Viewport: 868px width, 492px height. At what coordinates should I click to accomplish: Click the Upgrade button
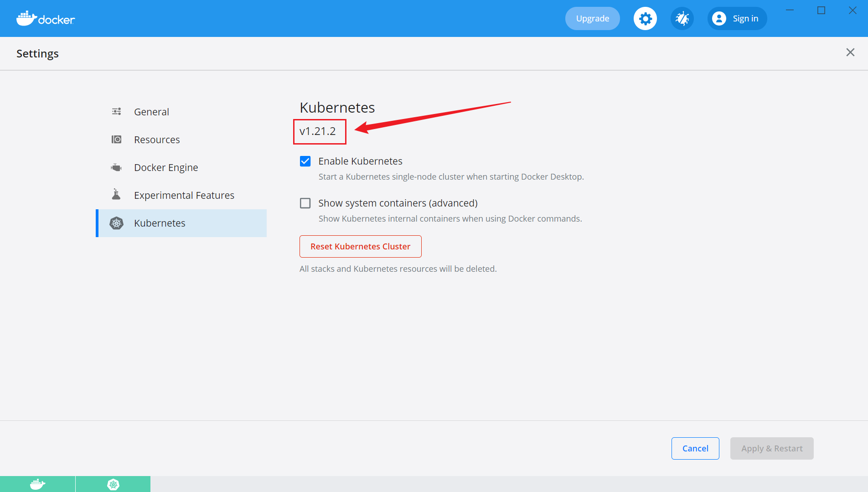pyautogui.click(x=593, y=19)
